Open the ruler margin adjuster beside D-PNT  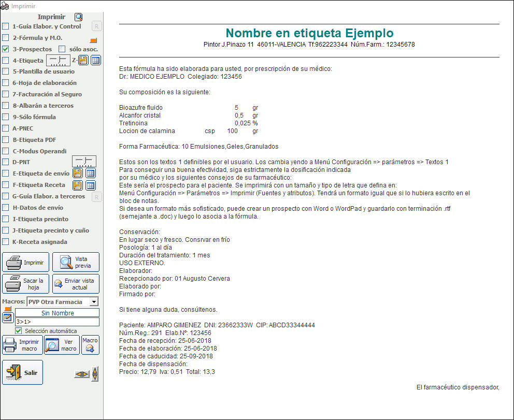[x=84, y=161]
